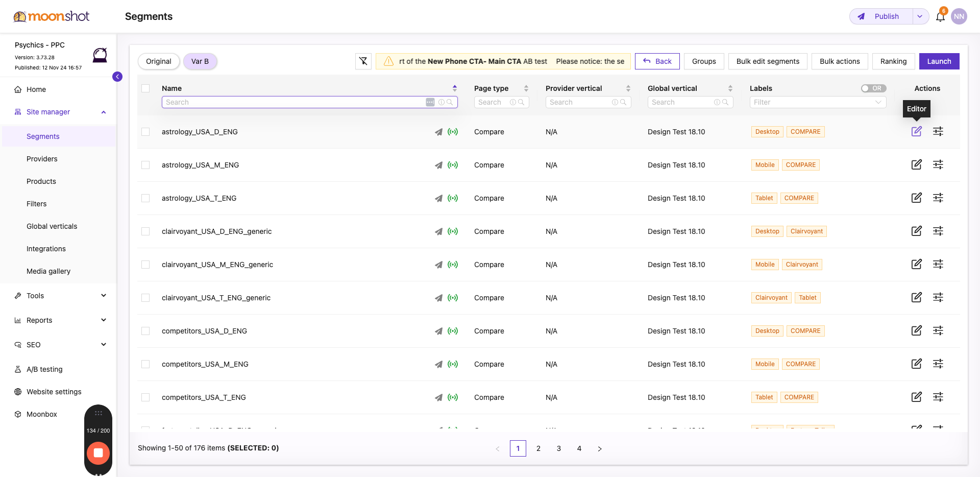Click live signal icon for astrology_USA_M_ENG
The height and width of the screenshot is (477, 980).
point(453,165)
